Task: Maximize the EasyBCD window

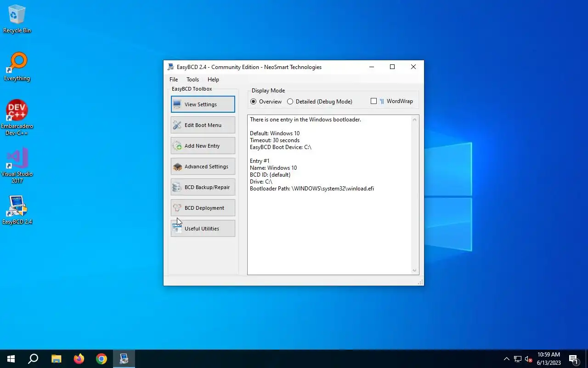Action: (x=392, y=67)
